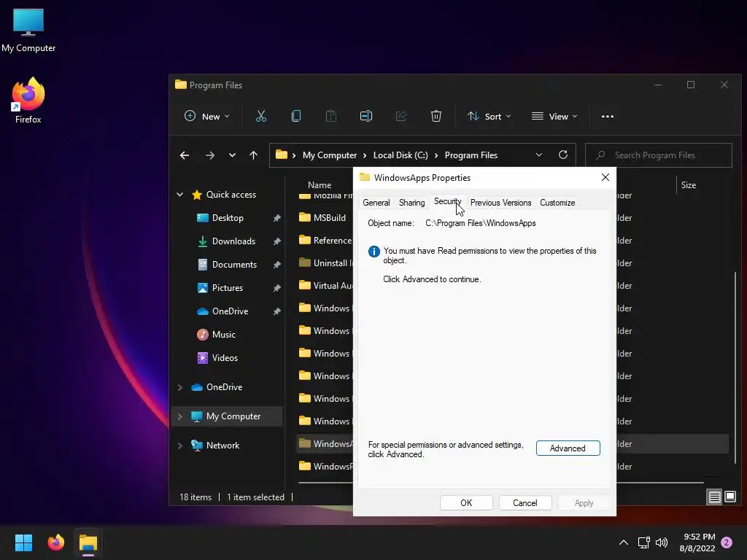Screen dimensions: 747x560
Task: Unpin Desktop from Quick access
Action: [x=276, y=218]
